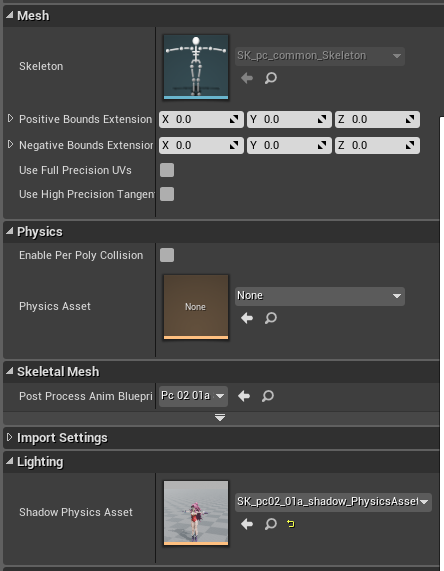Click the Shadow Physics Asset thumbnail
The height and width of the screenshot is (571, 444).
[x=196, y=513]
